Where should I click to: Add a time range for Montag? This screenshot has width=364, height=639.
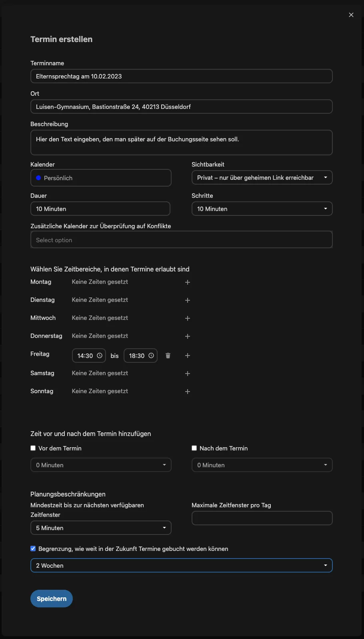187,282
